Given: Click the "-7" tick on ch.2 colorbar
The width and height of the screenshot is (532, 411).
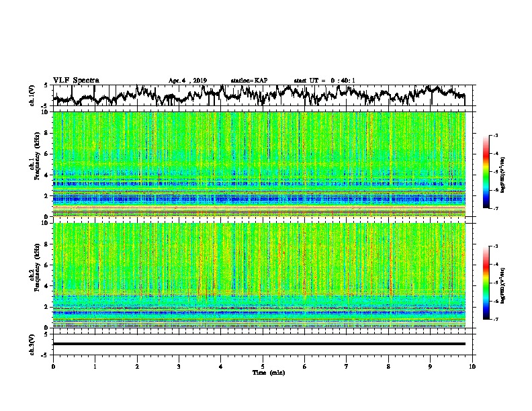Looking at the screenshot, I should (495, 319).
